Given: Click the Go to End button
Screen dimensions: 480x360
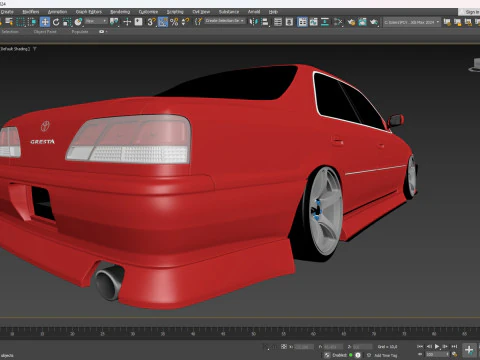Looking at the screenshot, I should pos(454,347).
